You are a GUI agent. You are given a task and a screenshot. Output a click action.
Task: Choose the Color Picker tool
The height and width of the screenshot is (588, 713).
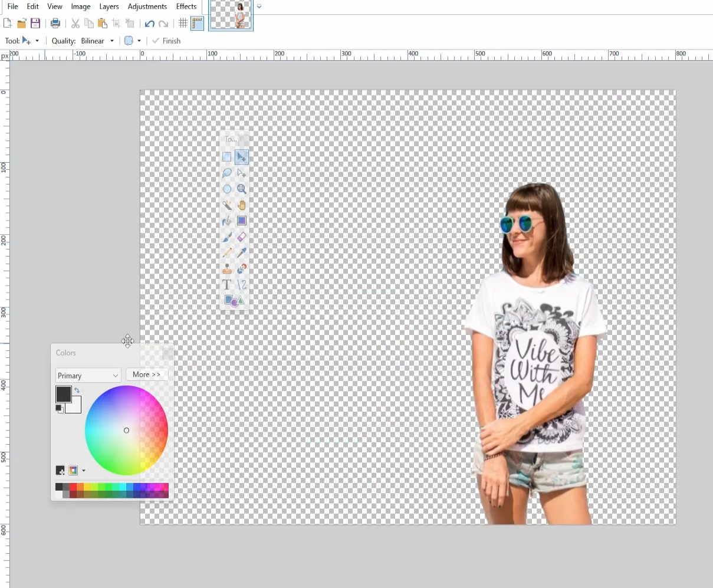point(242,252)
